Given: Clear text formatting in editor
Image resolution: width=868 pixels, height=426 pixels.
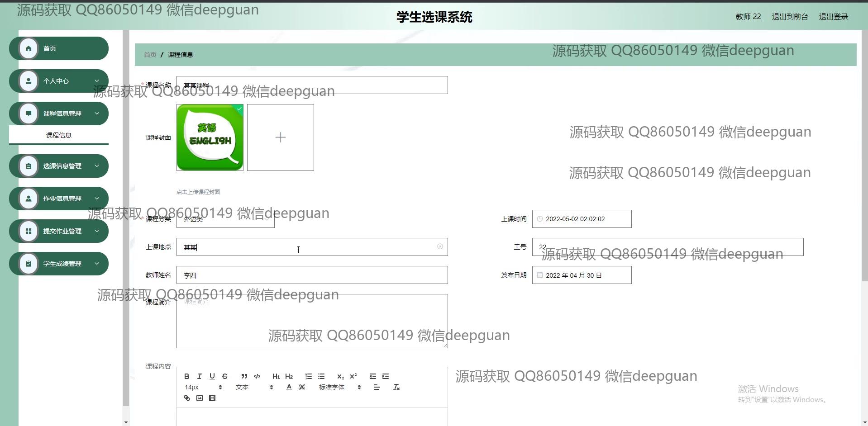Looking at the screenshot, I should 396,387.
